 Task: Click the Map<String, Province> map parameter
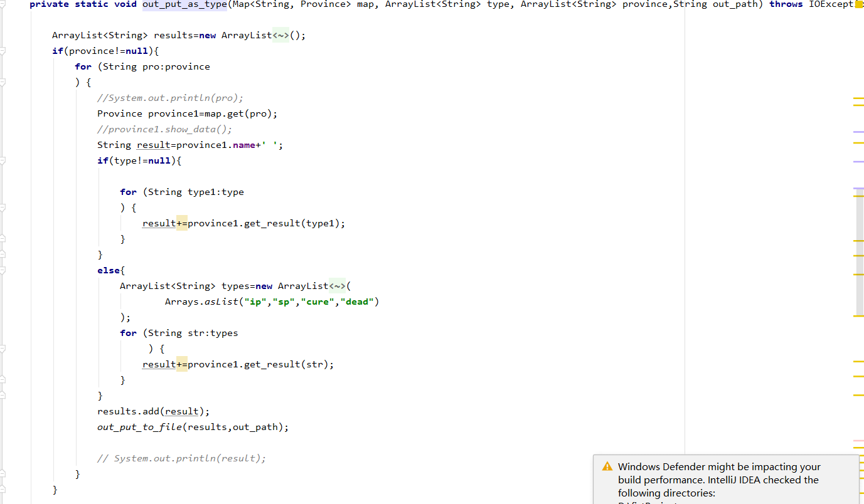coord(303,4)
